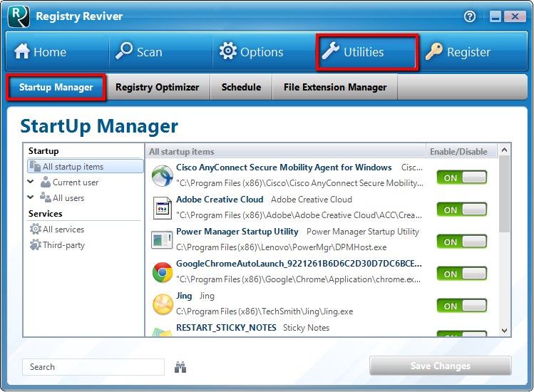Toggle off Adobe Creative Cloud startup
Screen dimensions: 534x392
tap(461, 210)
